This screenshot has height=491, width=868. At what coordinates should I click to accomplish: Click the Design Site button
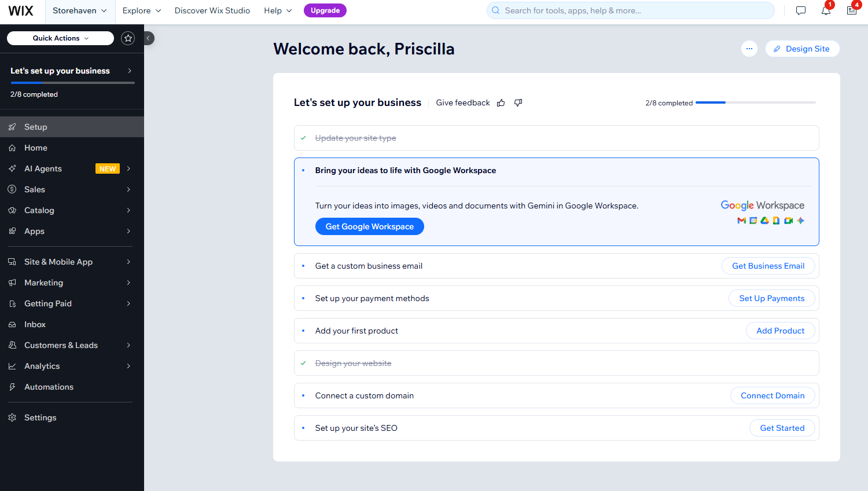[x=802, y=49]
